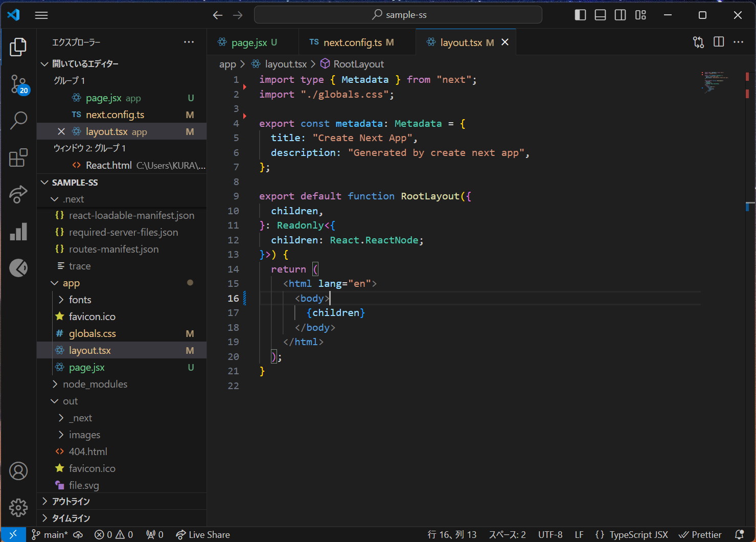Open Source Control view with 20 changes
756x542 pixels.
pyautogui.click(x=18, y=84)
